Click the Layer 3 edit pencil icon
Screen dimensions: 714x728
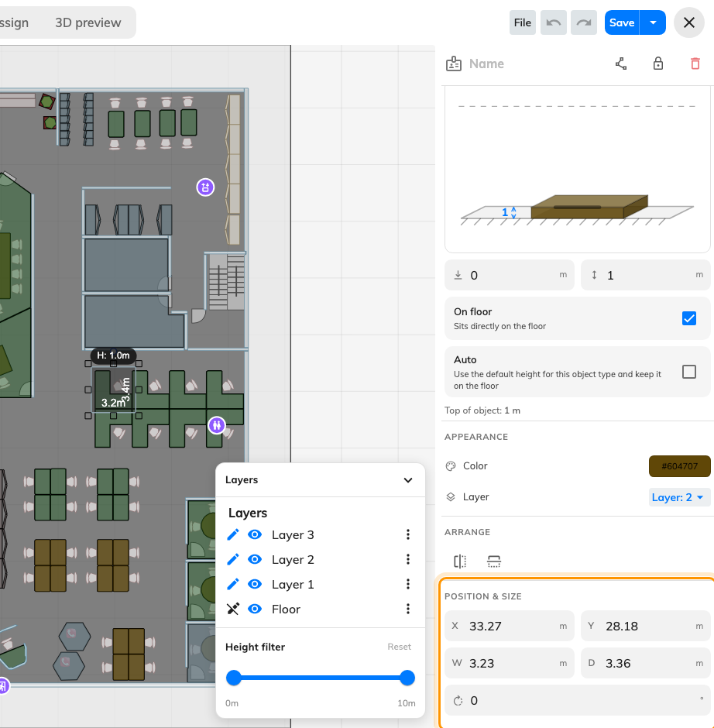[x=233, y=534]
